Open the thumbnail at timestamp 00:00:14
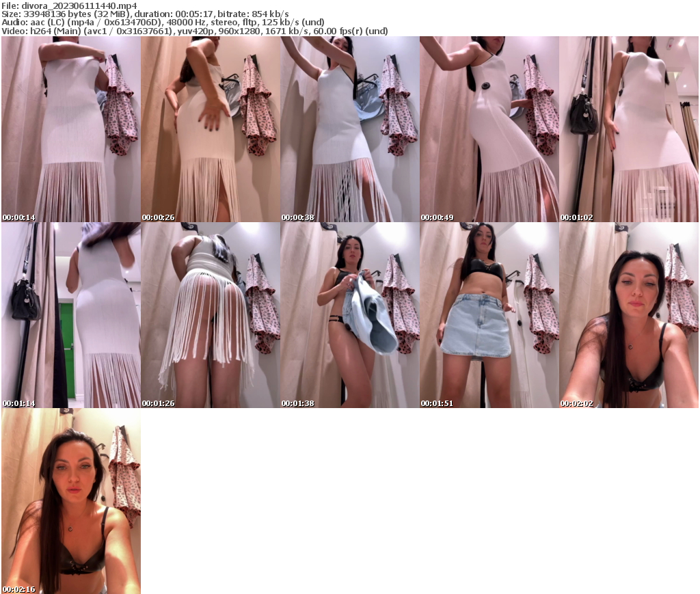This screenshot has width=700, height=594. 70,129
